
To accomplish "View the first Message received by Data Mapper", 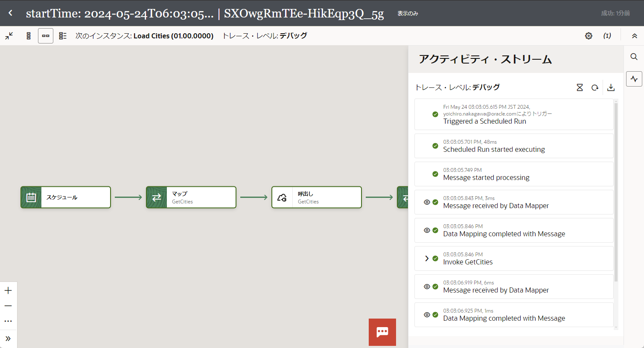I will pyautogui.click(x=427, y=202).
